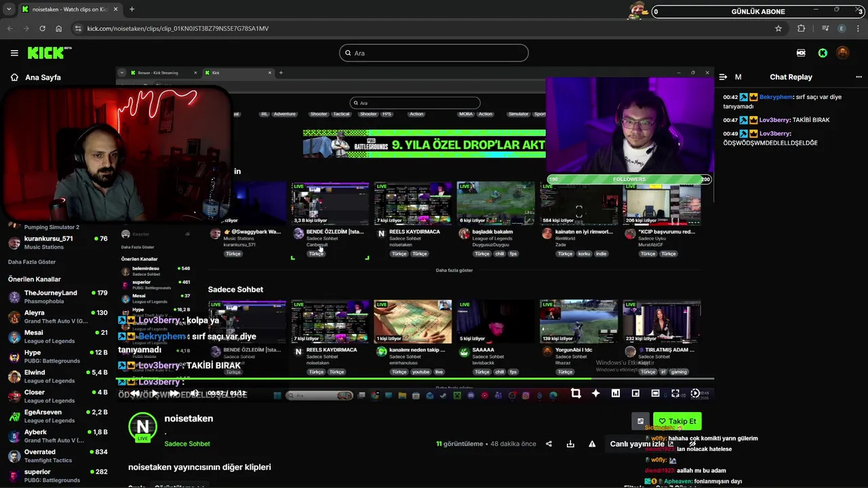The image size is (868, 488).
Task: Open the noisetaken channel name link
Action: tap(189, 418)
